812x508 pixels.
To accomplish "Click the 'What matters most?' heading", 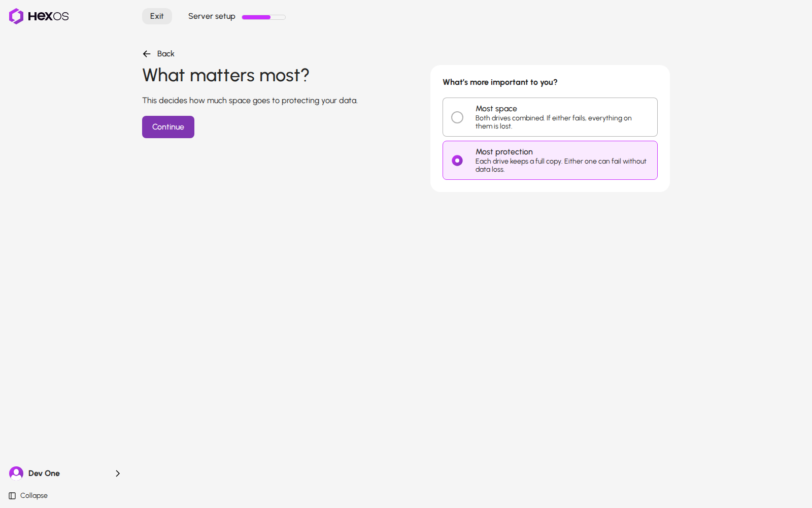I will (x=226, y=75).
